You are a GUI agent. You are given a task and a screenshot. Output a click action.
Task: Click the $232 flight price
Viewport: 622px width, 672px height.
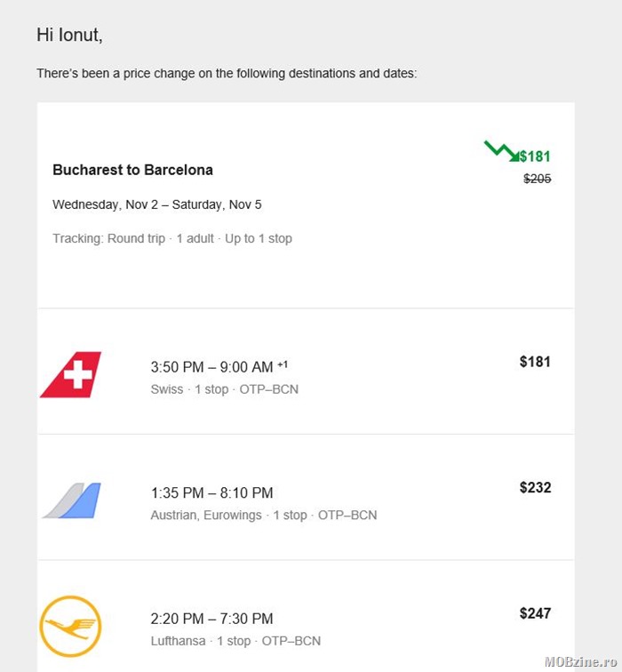pyautogui.click(x=536, y=487)
